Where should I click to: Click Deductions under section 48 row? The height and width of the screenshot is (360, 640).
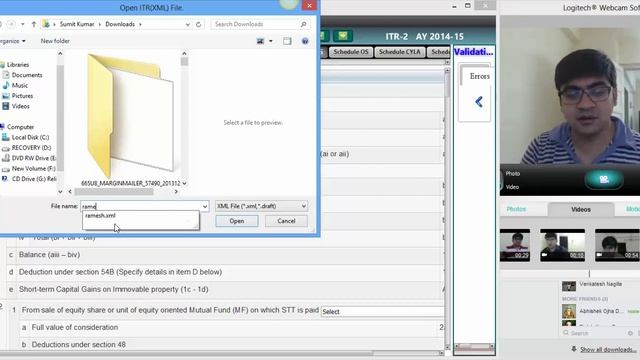pos(231,344)
